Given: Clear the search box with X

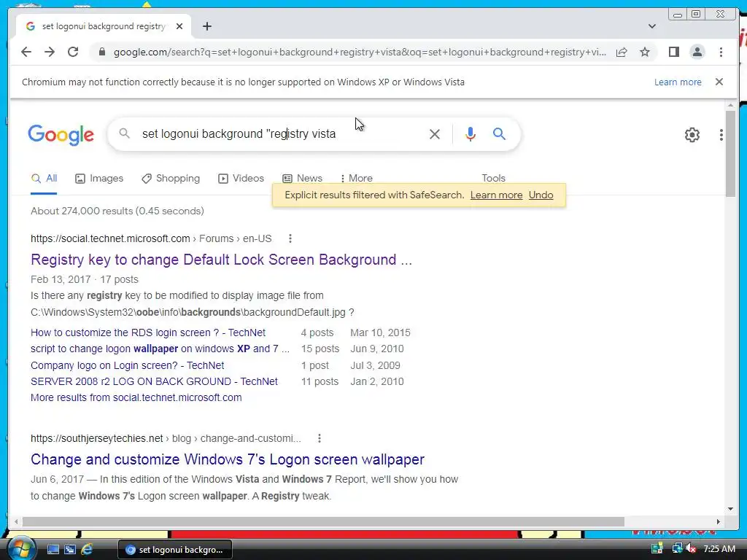Looking at the screenshot, I should pos(435,134).
